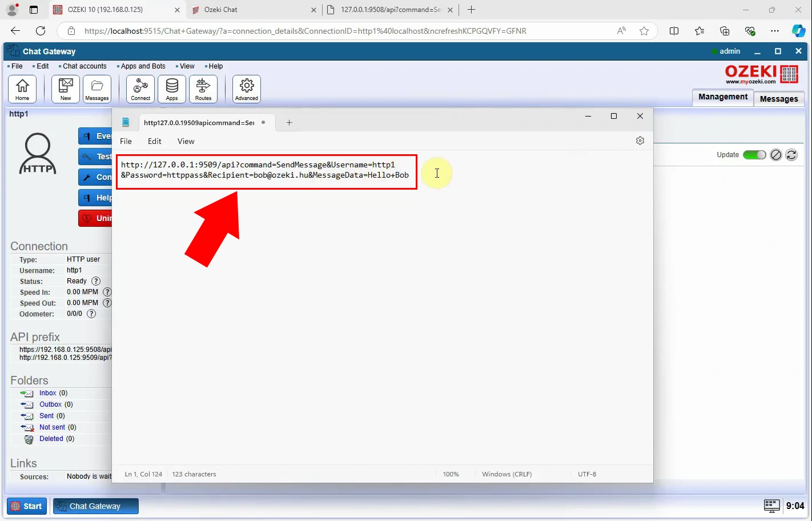Switch to Ozeki Chat browser tab

[x=254, y=10]
